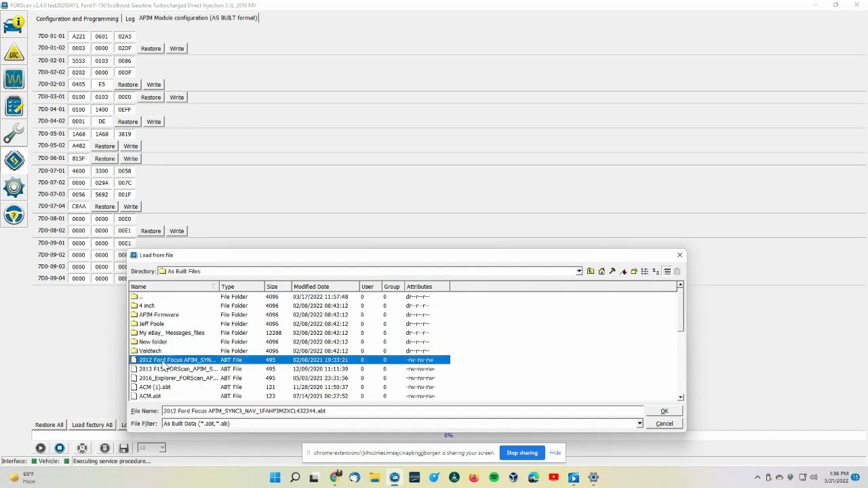Open the File Filter dropdown
Image resolution: width=868 pixels, height=488 pixels.
pyautogui.click(x=639, y=424)
